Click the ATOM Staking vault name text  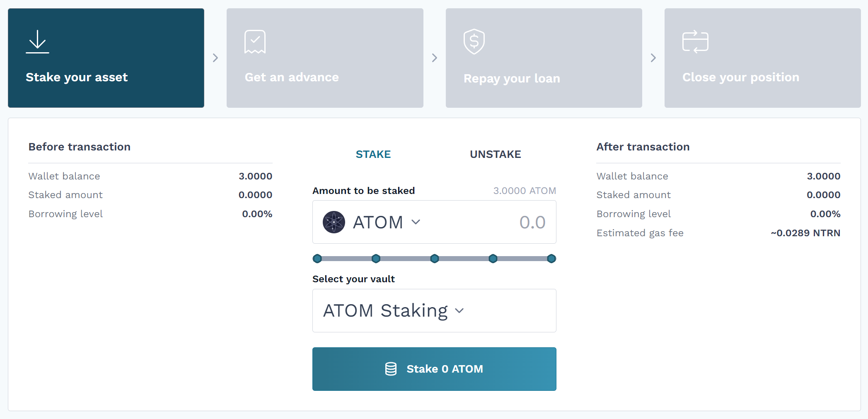[385, 311]
